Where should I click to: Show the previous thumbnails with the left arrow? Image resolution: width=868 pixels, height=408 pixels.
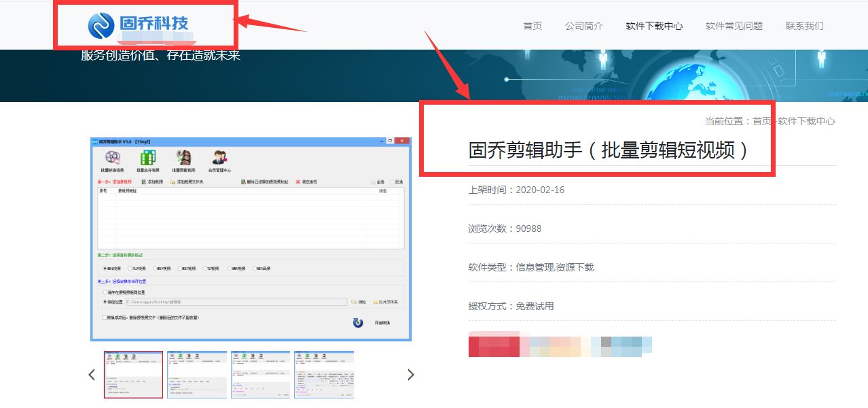tap(92, 375)
